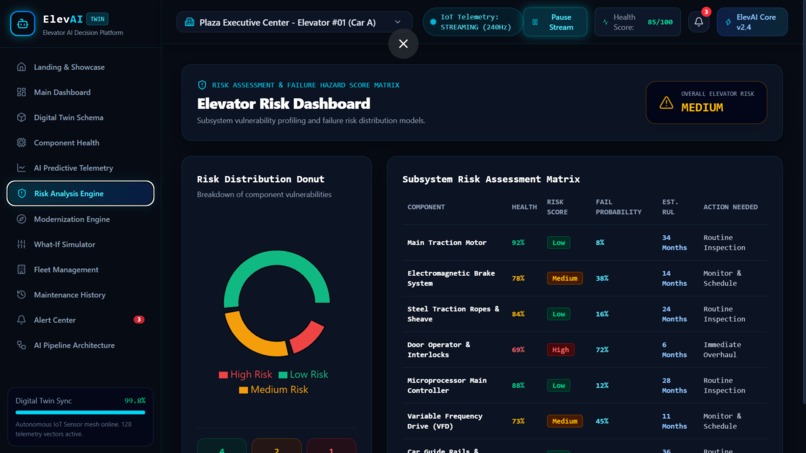This screenshot has height=453, width=806.
Task: Pause the telemetry stream
Action: tap(555, 22)
